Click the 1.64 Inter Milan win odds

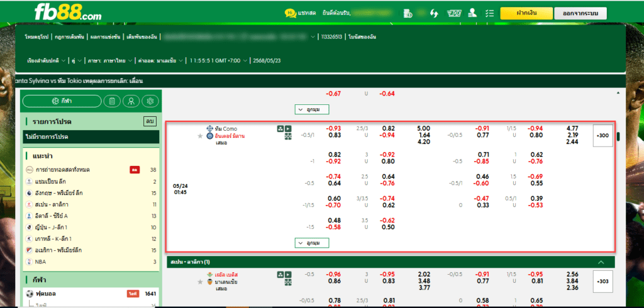tap(423, 135)
